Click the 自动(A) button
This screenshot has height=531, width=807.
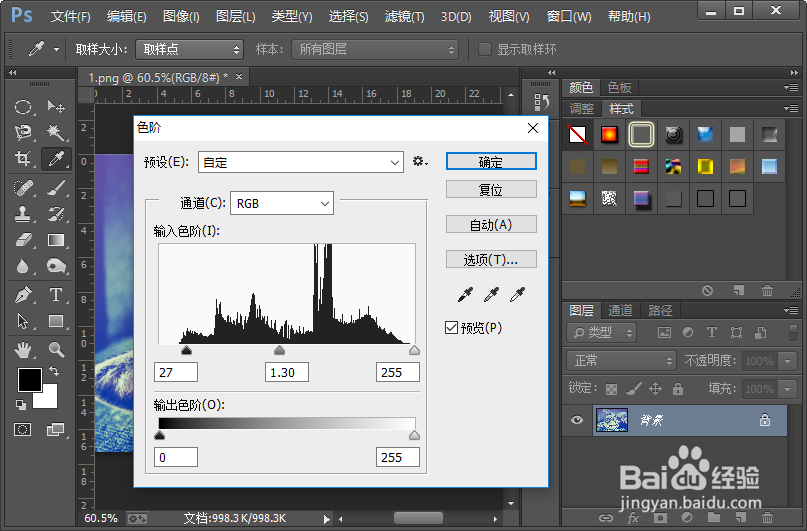click(x=491, y=224)
